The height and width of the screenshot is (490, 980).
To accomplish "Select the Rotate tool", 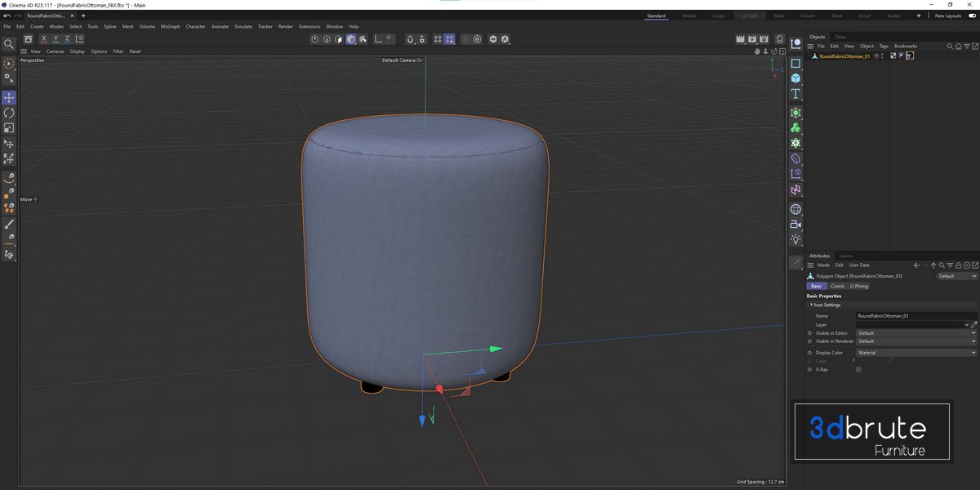I will point(9,113).
